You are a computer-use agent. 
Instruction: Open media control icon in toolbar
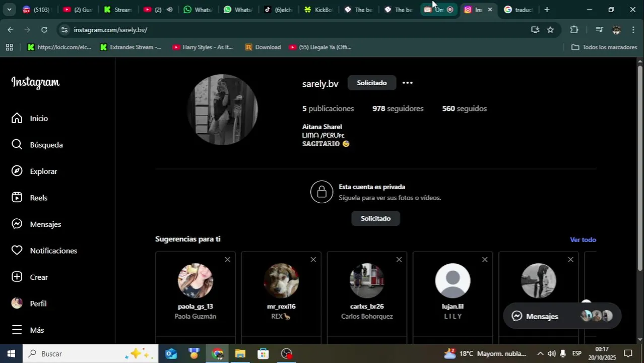tap(599, 30)
